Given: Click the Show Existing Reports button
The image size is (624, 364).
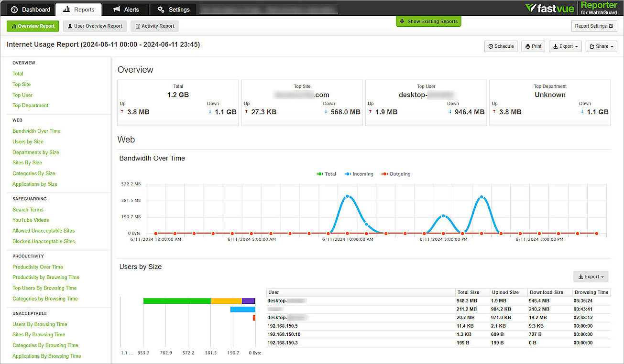Looking at the screenshot, I should (428, 21).
